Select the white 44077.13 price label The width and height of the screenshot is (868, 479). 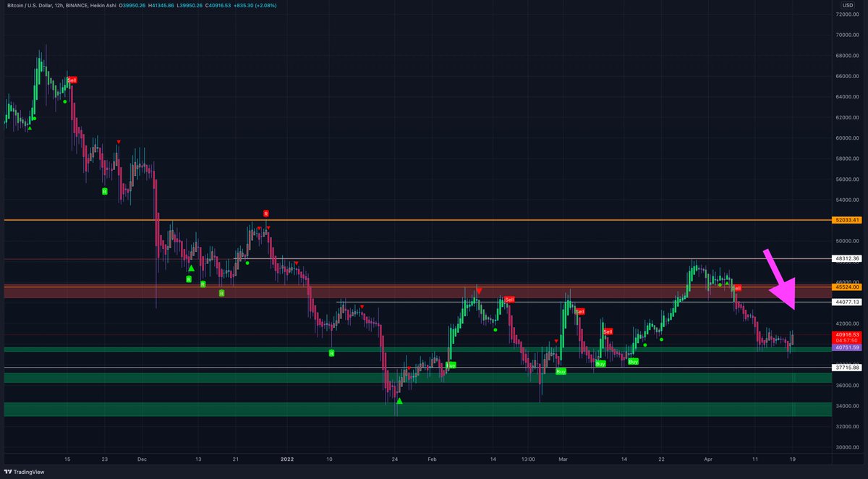click(846, 302)
